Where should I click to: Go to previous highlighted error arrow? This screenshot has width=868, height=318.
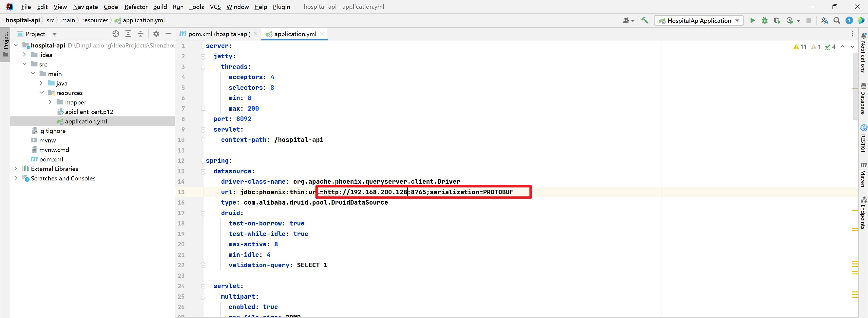click(x=843, y=47)
